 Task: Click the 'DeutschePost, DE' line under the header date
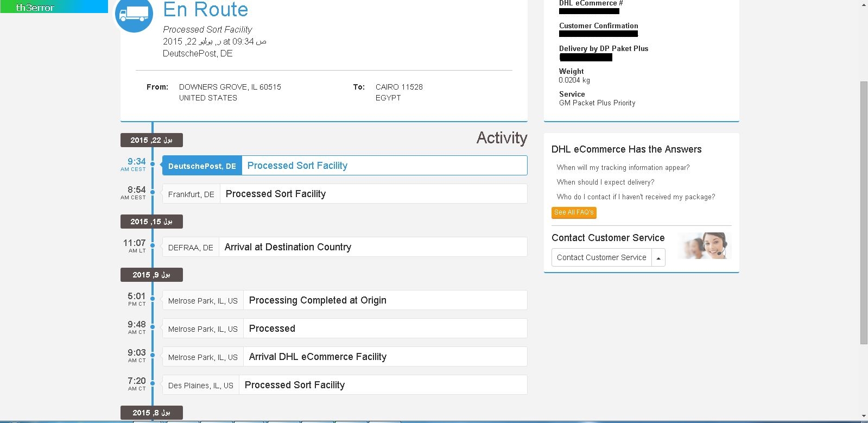coord(198,54)
